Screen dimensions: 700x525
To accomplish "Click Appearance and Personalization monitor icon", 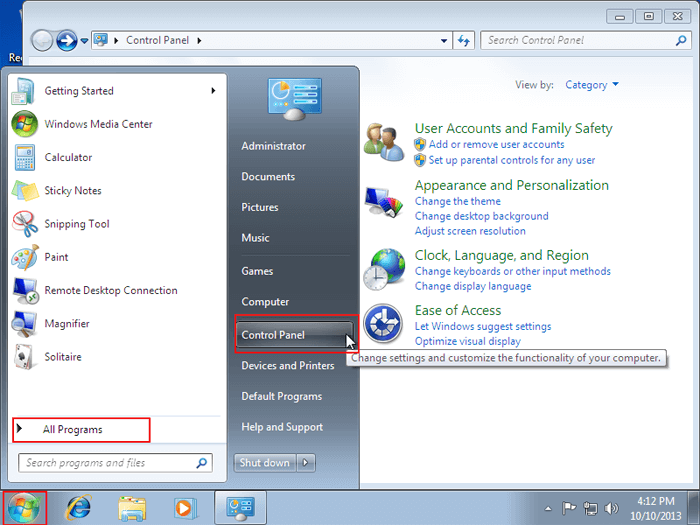I will coord(384,202).
